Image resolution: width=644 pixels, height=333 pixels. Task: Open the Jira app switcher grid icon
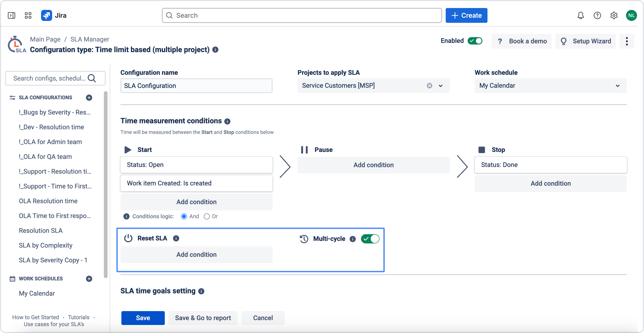[28, 16]
